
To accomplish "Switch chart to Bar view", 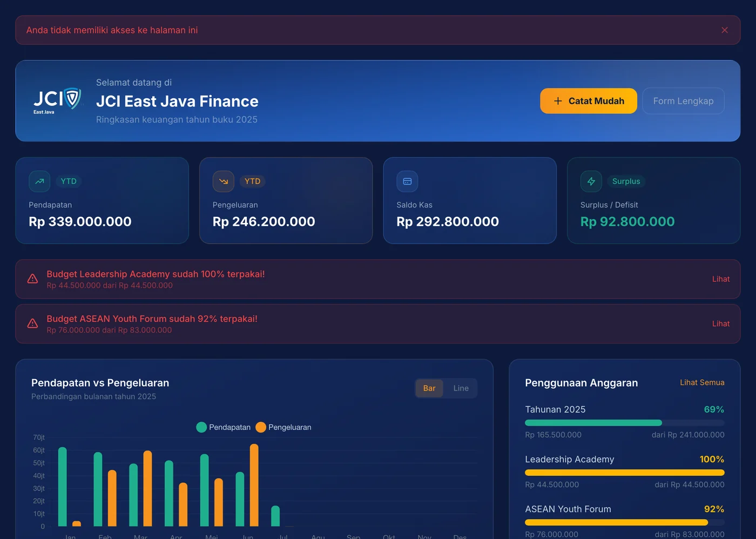I will click(x=429, y=388).
